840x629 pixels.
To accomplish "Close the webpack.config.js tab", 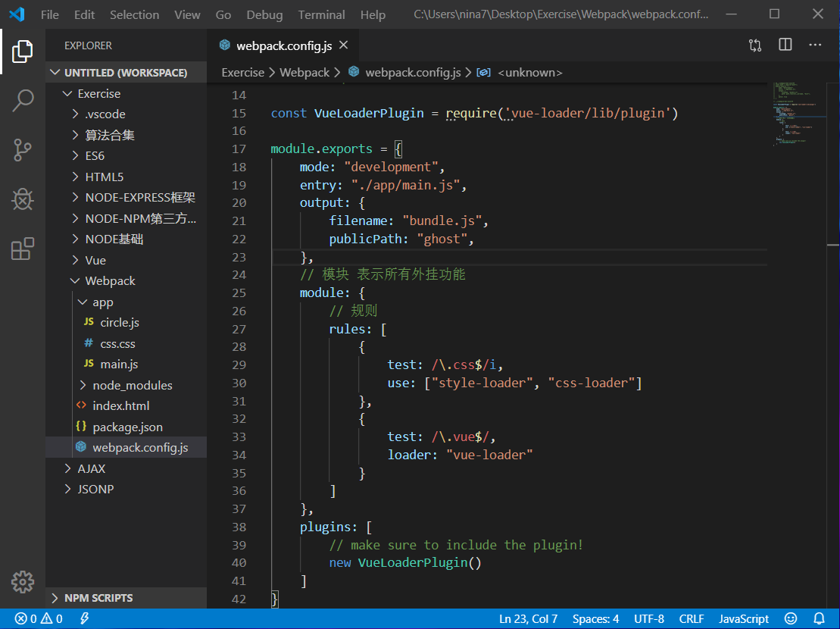I will 343,45.
